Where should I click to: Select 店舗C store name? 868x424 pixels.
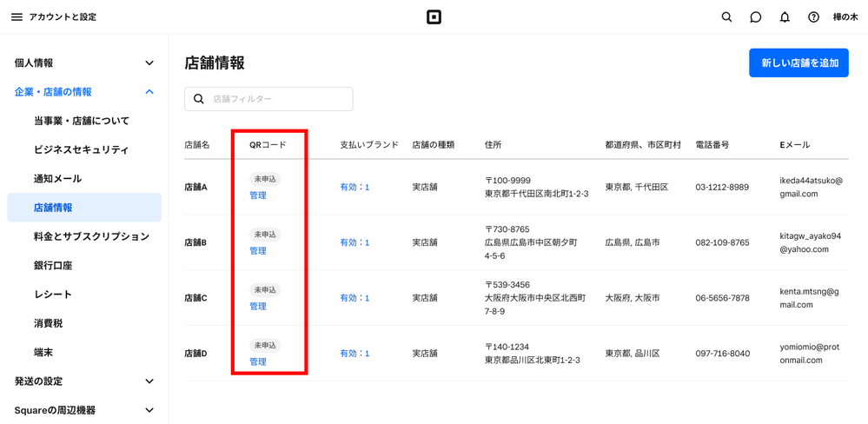click(x=195, y=298)
